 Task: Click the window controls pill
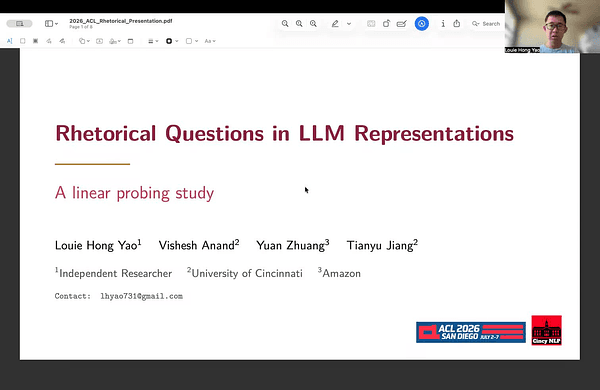[x=20, y=24]
